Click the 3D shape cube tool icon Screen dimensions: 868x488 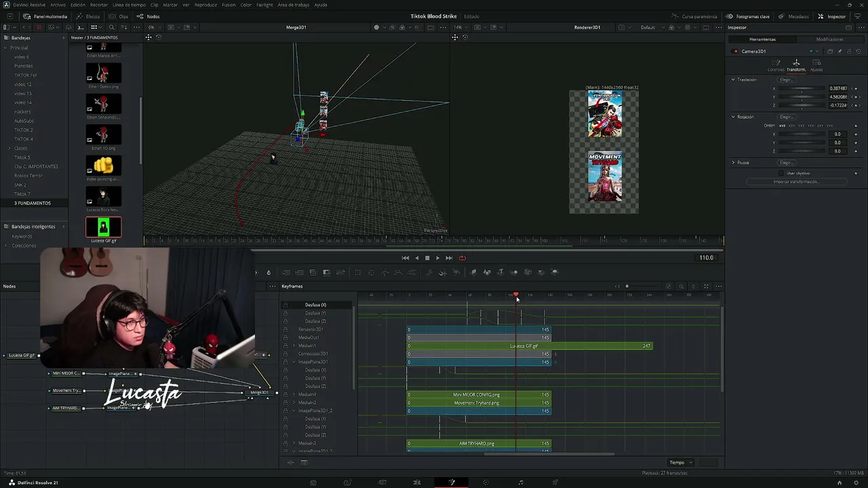pos(528,272)
